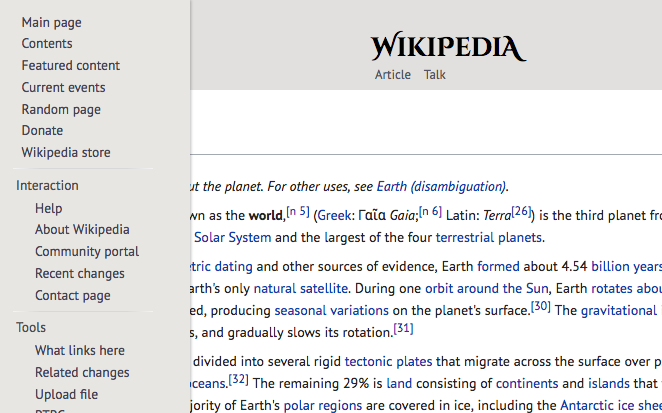The image size is (662, 413).
Task: Open citation 31
Action: pos(403,328)
